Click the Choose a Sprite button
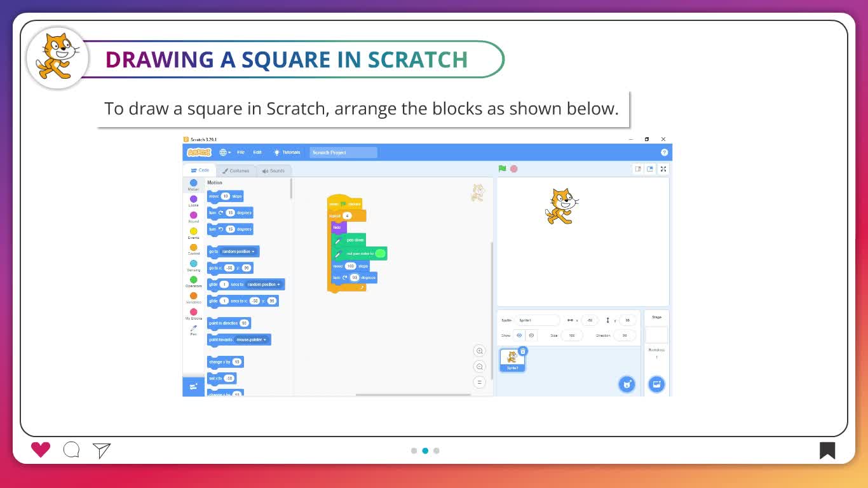 coord(627,384)
